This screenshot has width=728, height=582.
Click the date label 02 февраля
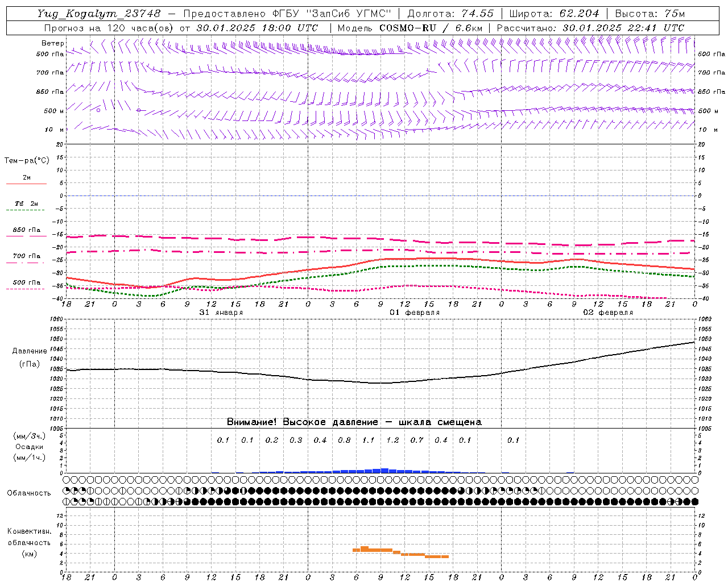(608, 313)
